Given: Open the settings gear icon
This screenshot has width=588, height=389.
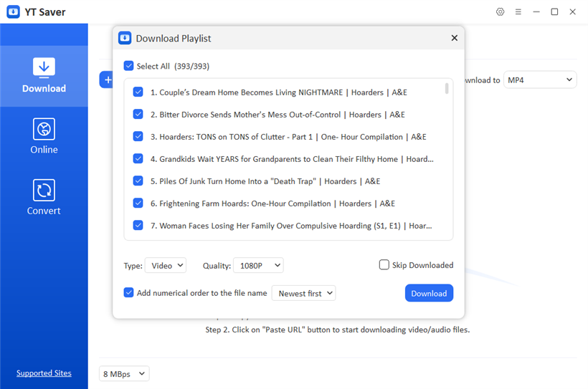Looking at the screenshot, I should point(500,12).
